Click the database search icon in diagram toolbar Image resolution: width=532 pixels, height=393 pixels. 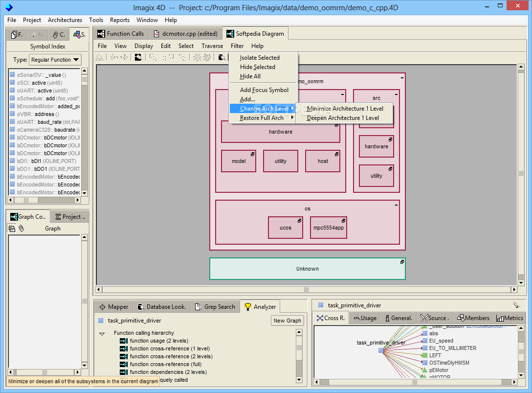click(x=222, y=57)
